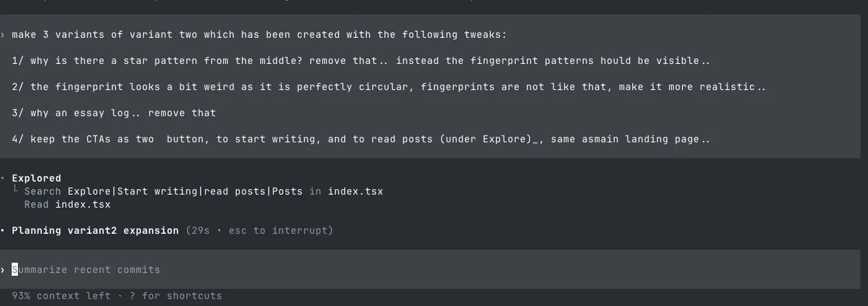Click the bullet marker beside 'Explored'
The image size is (868, 306).
point(3,179)
